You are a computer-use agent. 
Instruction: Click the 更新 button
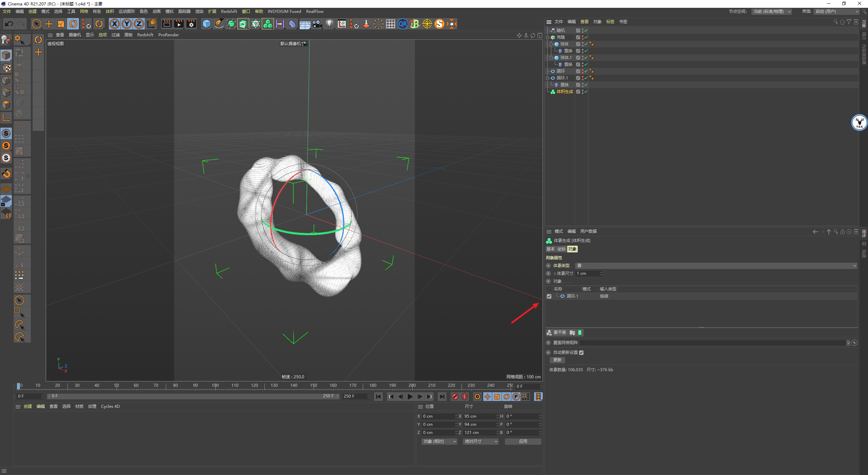pyautogui.click(x=557, y=360)
